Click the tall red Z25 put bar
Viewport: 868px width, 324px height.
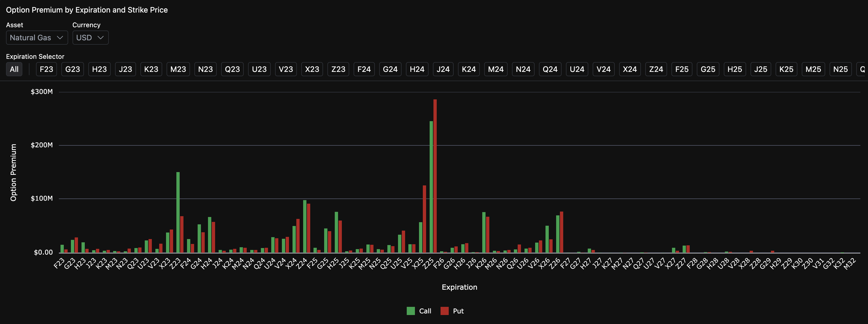tap(435, 176)
